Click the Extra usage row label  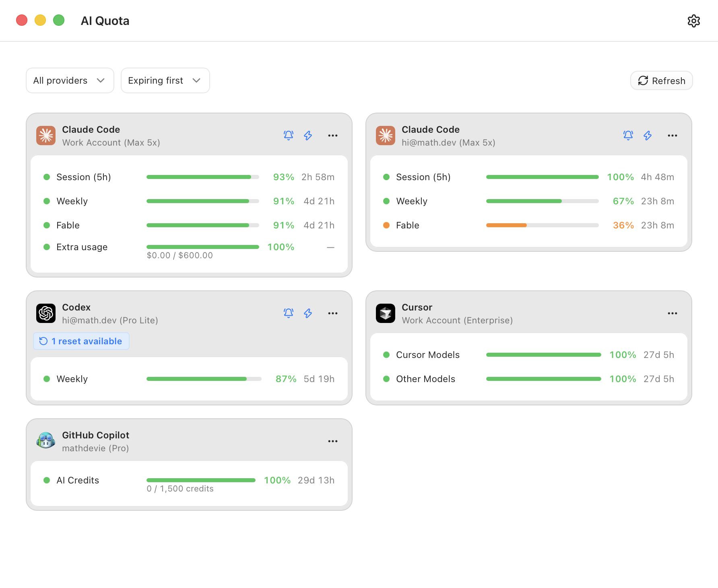tap(82, 247)
